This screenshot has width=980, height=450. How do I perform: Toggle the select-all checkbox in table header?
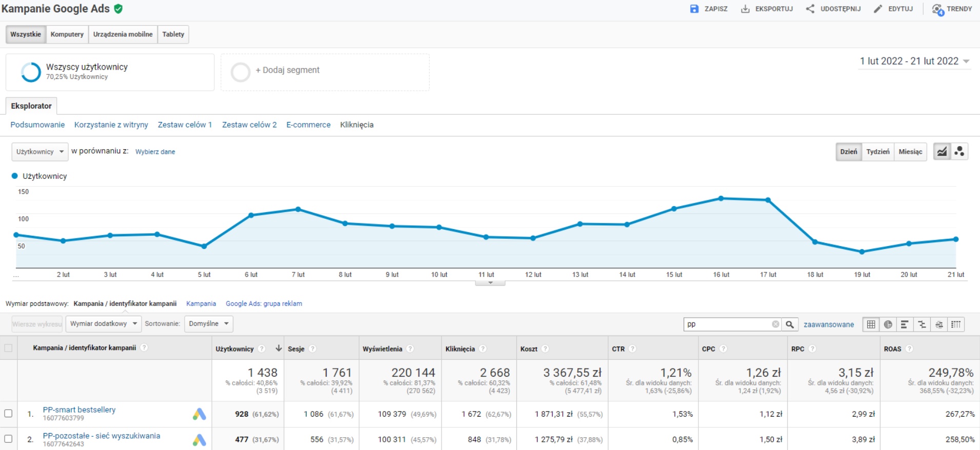(8, 348)
